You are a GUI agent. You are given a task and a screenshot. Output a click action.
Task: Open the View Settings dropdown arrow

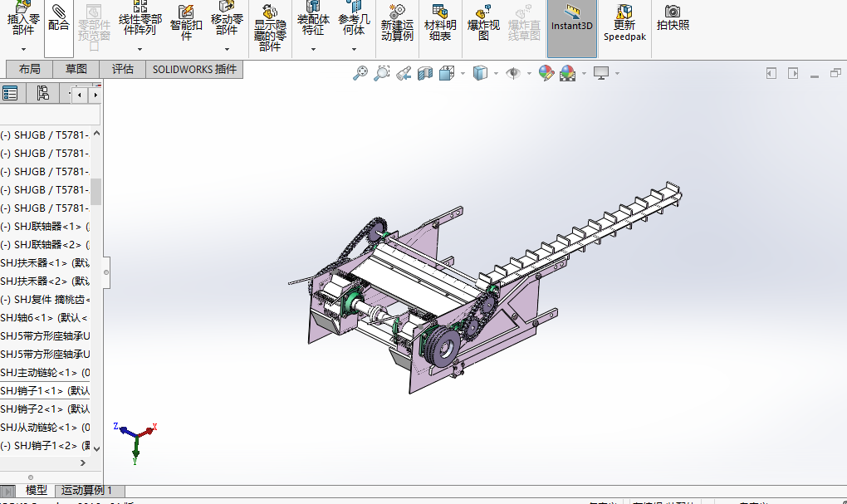click(x=617, y=73)
